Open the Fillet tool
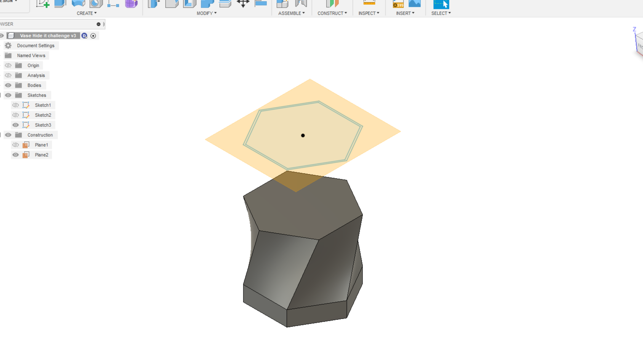 (x=172, y=3)
